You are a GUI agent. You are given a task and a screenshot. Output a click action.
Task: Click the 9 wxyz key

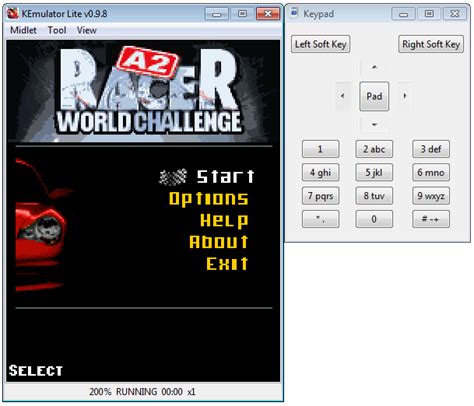(431, 196)
